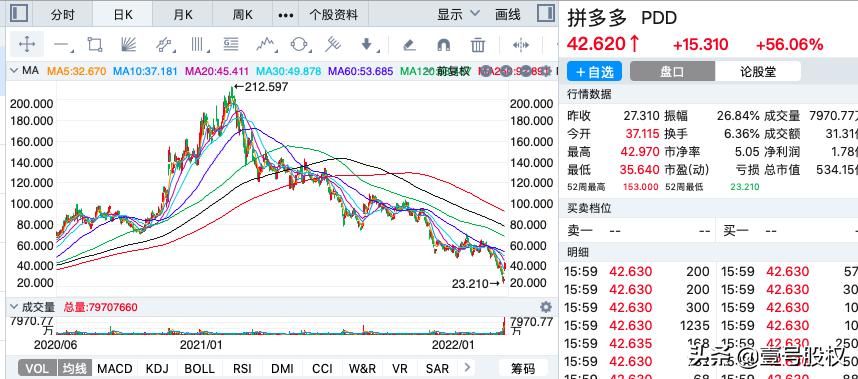The image size is (858, 379).
Task: Click the trash delete drawings icon
Action: 478,45
